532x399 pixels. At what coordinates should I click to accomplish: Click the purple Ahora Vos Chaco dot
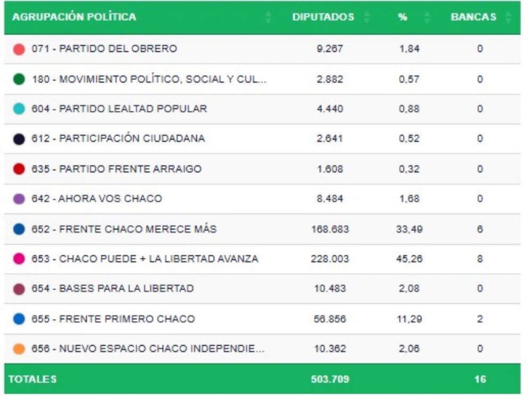tap(19, 199)
